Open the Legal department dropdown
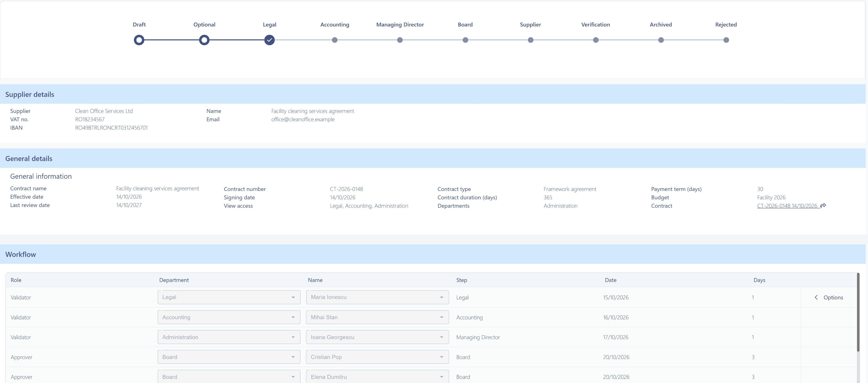This screenshot has width=868, height=383. tap(229, 297)
